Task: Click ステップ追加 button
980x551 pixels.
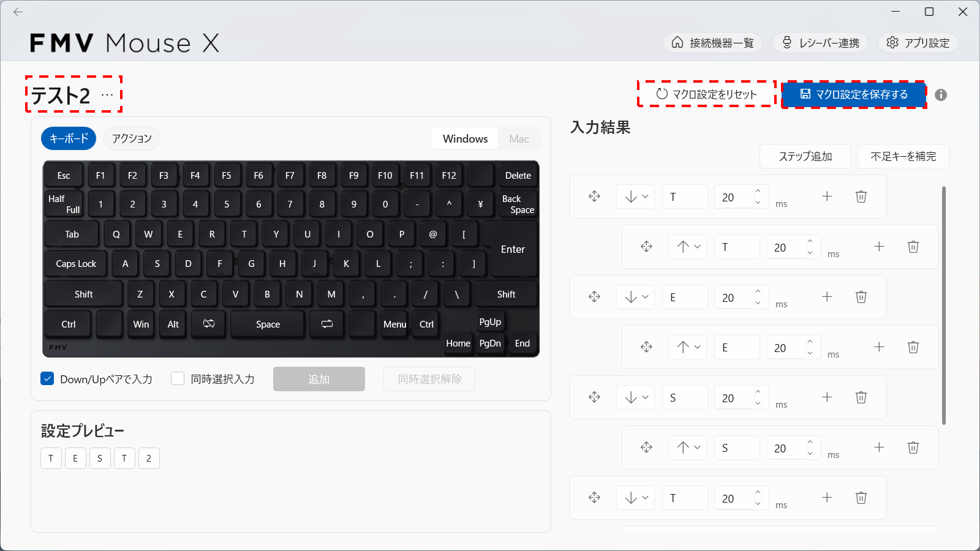Action: (x=805, y=156)
